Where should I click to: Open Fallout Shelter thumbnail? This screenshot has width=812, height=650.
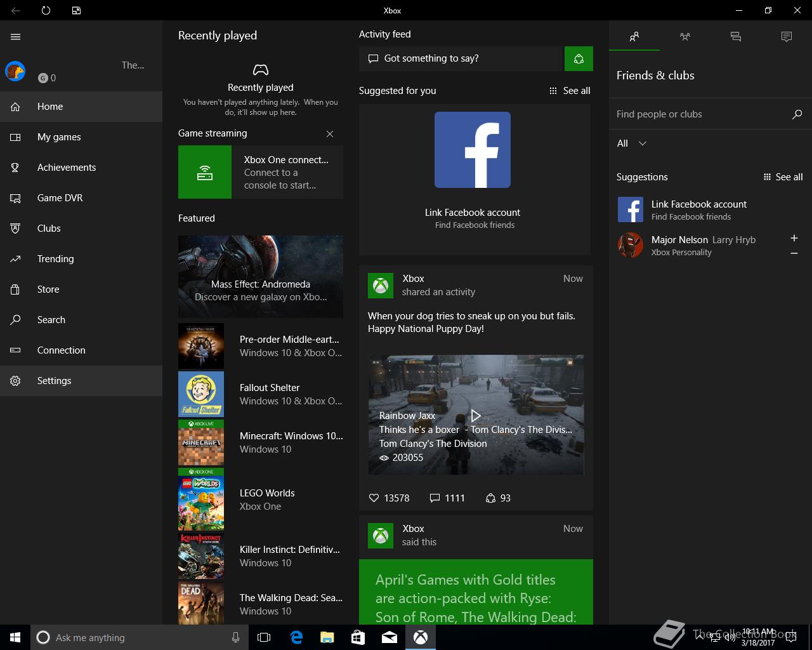tap(201, 394)
